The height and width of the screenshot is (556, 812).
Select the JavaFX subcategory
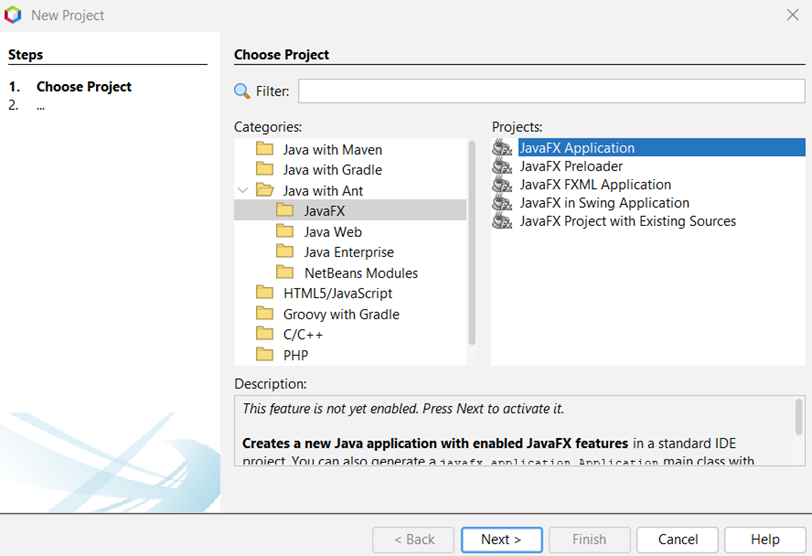click(x=324, y=211)
